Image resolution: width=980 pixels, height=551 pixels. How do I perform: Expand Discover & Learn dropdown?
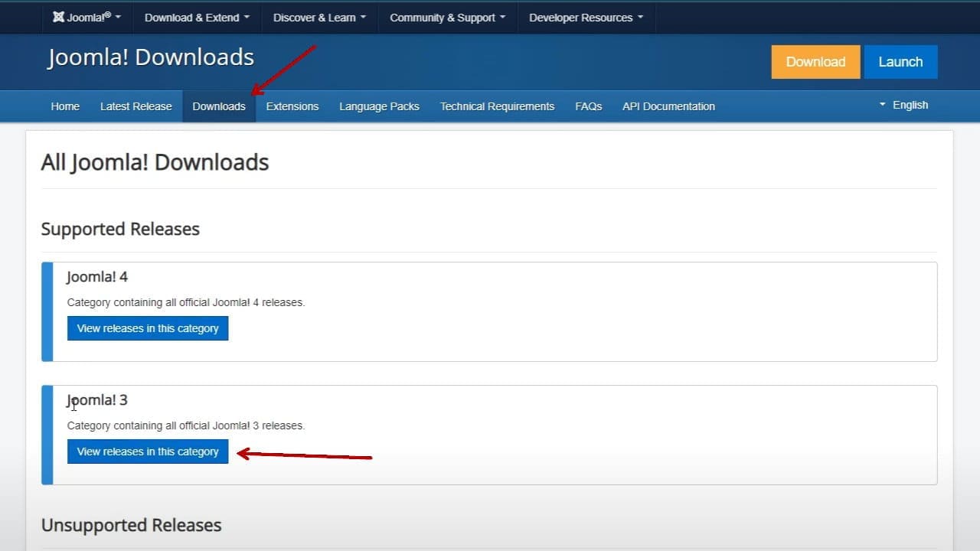[x=320, y=18]
